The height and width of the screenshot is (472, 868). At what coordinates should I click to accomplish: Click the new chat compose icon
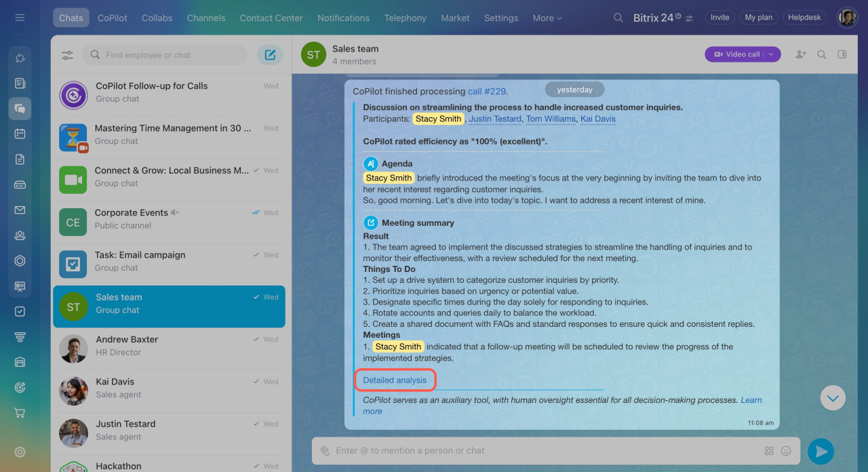click(x=270, y=55)
